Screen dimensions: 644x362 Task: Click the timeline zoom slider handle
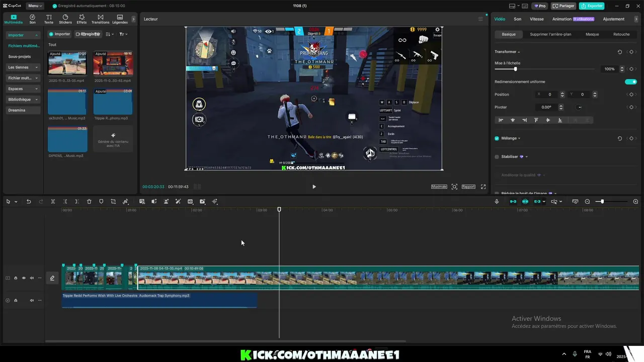602,202
